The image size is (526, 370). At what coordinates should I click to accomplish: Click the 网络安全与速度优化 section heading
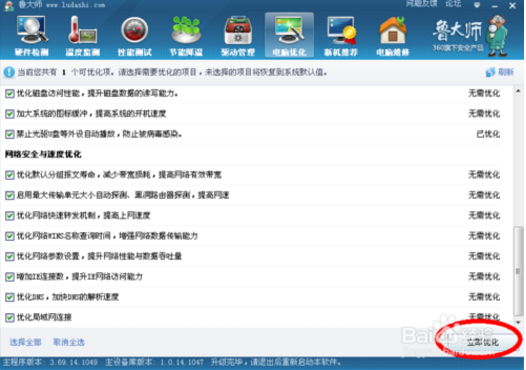coord(43,154)
